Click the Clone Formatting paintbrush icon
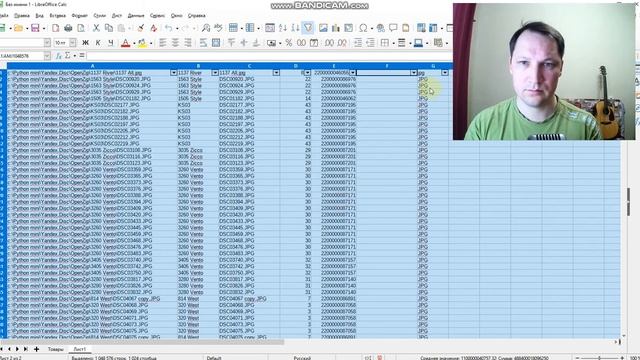Viewport: 640px width, 360px height. click(x=141, y=28)
